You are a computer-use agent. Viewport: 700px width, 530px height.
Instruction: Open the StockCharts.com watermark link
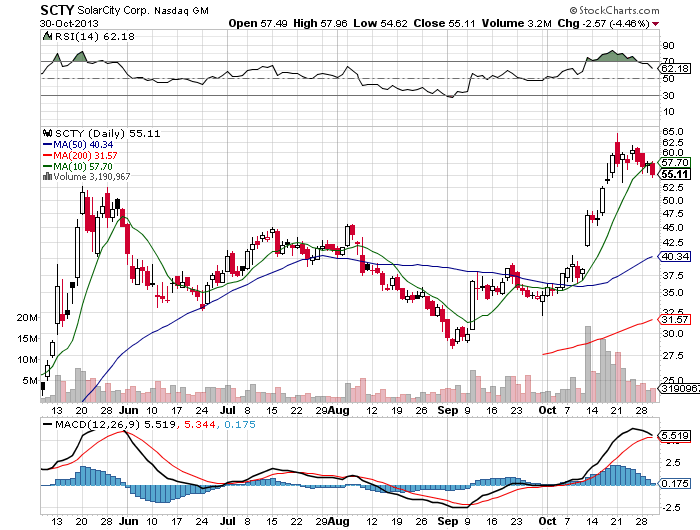[x=619, y=10]
